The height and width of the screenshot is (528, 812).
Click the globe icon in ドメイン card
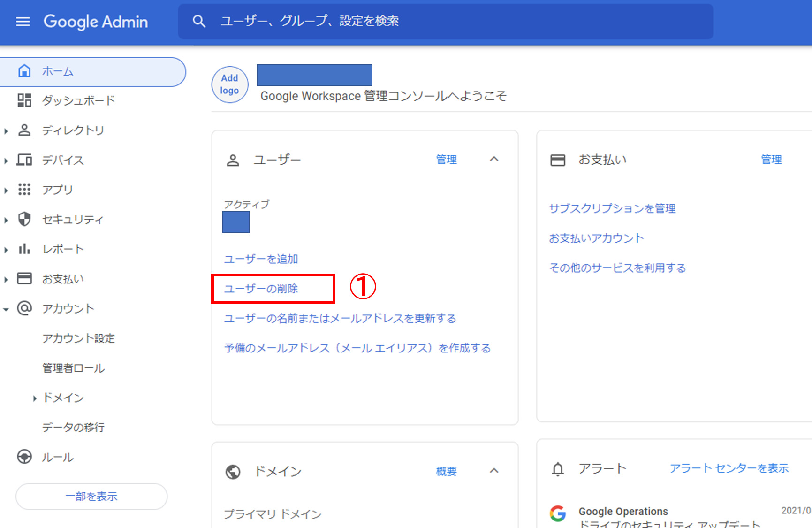pos(233,472)
